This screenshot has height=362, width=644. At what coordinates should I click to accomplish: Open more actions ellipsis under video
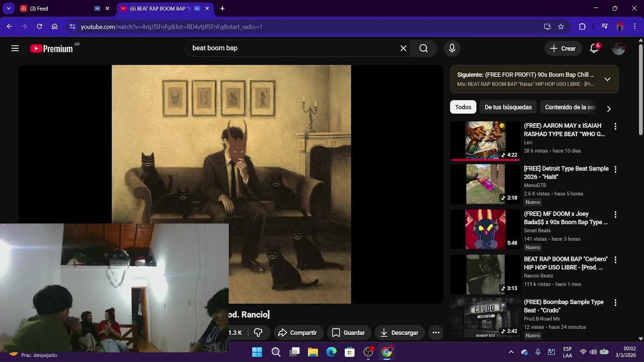point(436,332)
